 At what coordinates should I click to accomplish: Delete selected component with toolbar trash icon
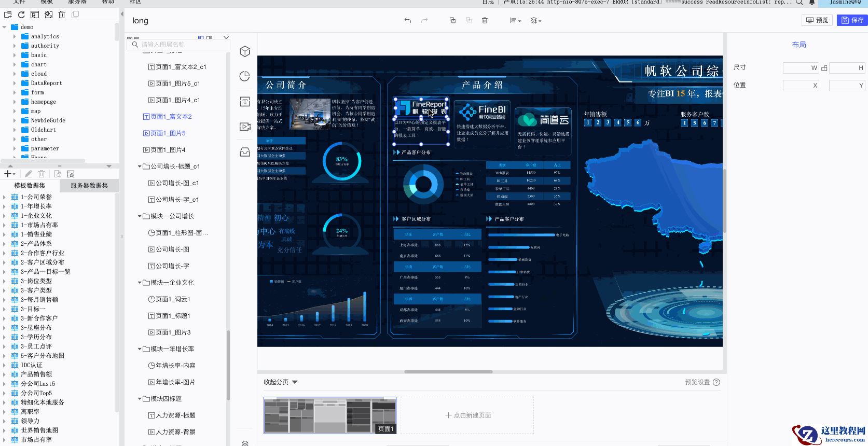pos(485,20)
